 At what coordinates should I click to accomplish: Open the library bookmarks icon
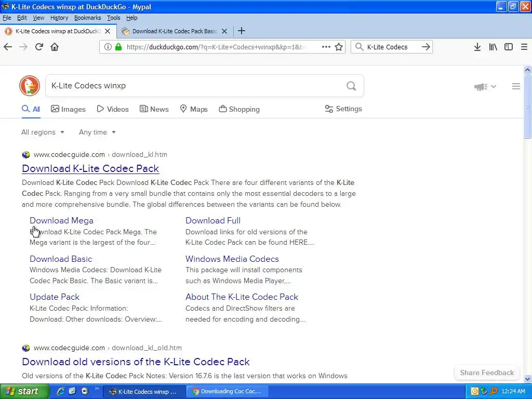pyautogui.click(x=493, y=47)
